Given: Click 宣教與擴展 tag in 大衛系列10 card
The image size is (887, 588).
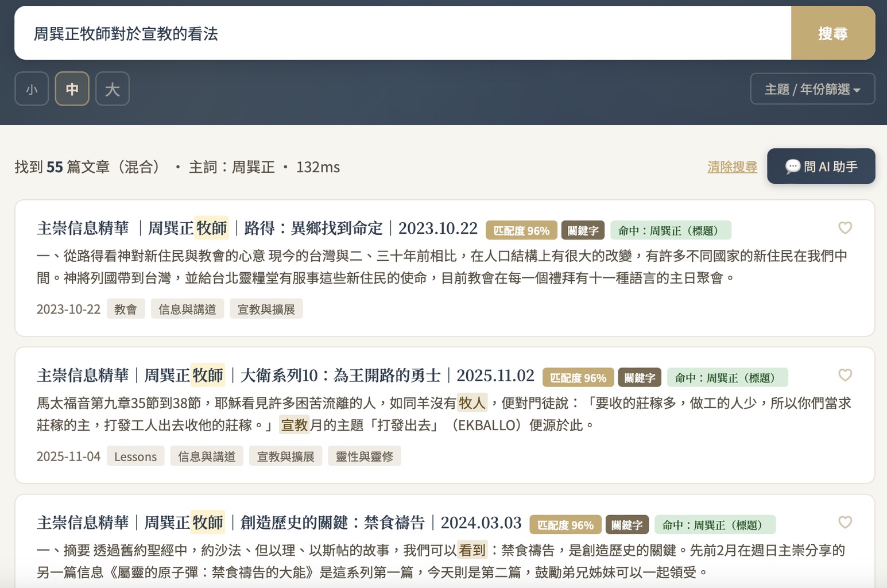Looking at the screenshot, I should point(286,457).
